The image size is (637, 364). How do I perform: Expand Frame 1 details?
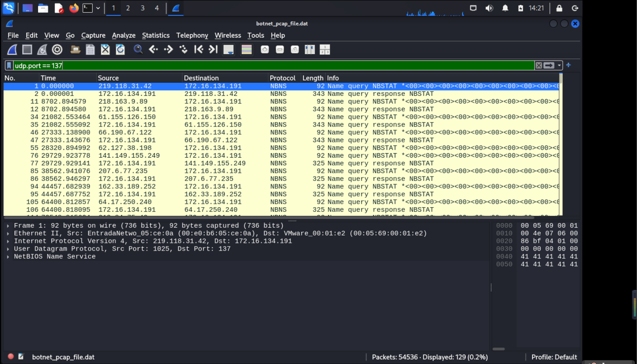coord(8,226)
